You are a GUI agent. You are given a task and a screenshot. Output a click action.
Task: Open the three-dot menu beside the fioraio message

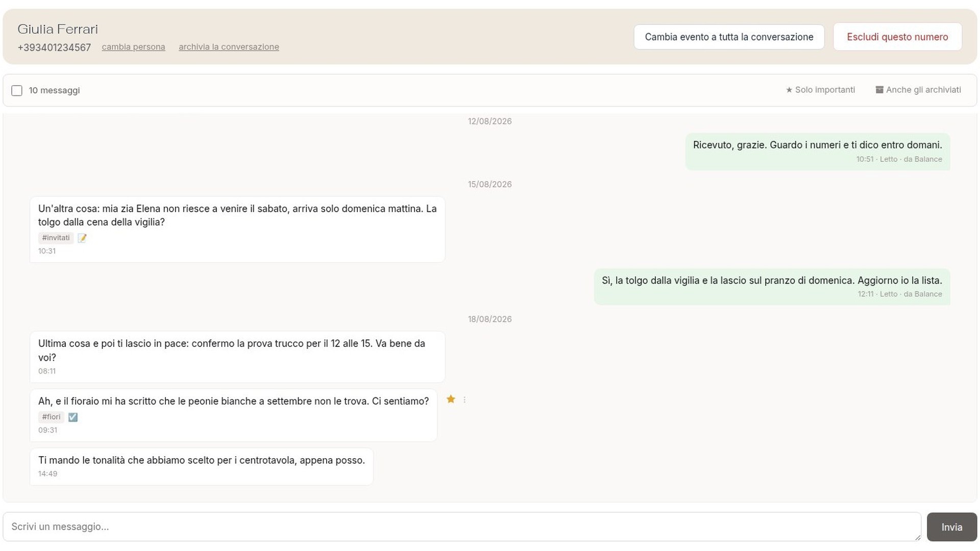coord(464,400)
